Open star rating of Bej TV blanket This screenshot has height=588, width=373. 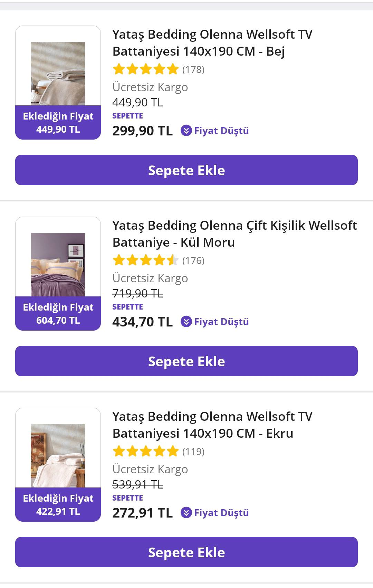(x=145, y=69)
